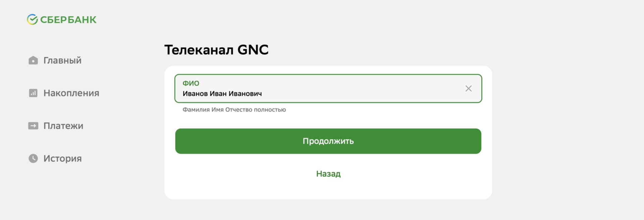The height and width of the screenshot is (220, 644).
Task: Clear the ФИО field with the X icon
Action: pos(468,88)
